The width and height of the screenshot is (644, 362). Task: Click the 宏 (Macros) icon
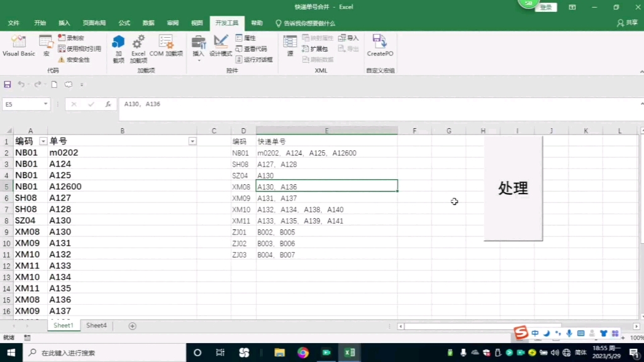pyautogui.click(x=45, y=47)
